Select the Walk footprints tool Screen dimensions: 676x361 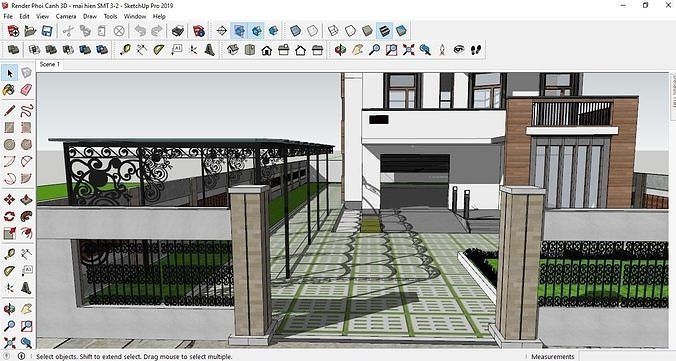click(476, 50)
